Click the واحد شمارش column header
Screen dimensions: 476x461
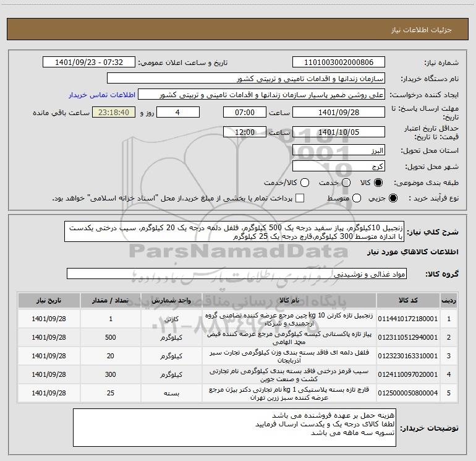[171, 301]
